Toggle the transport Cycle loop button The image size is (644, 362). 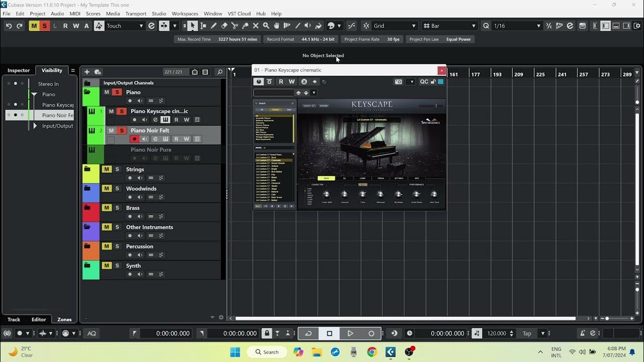coord(308,333)
